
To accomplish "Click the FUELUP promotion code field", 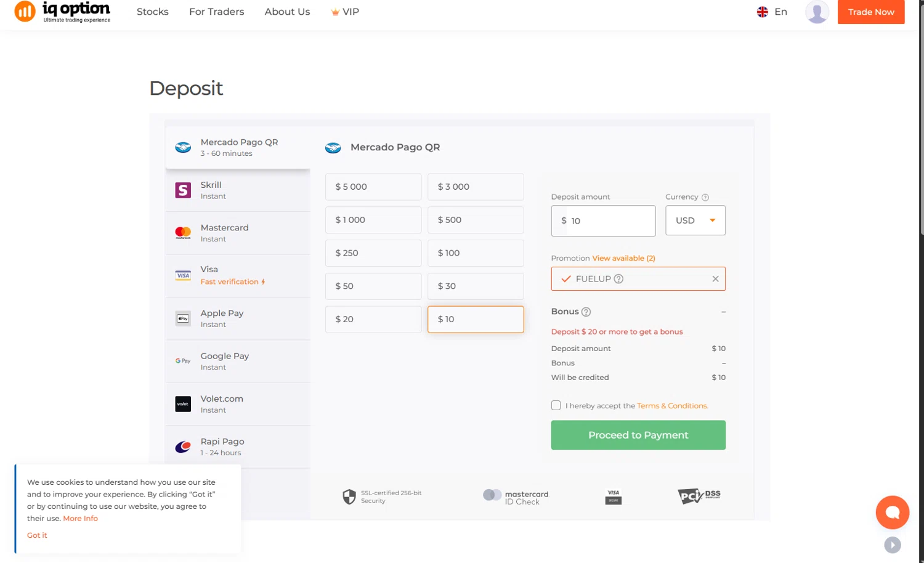I will tap(638, 279).
